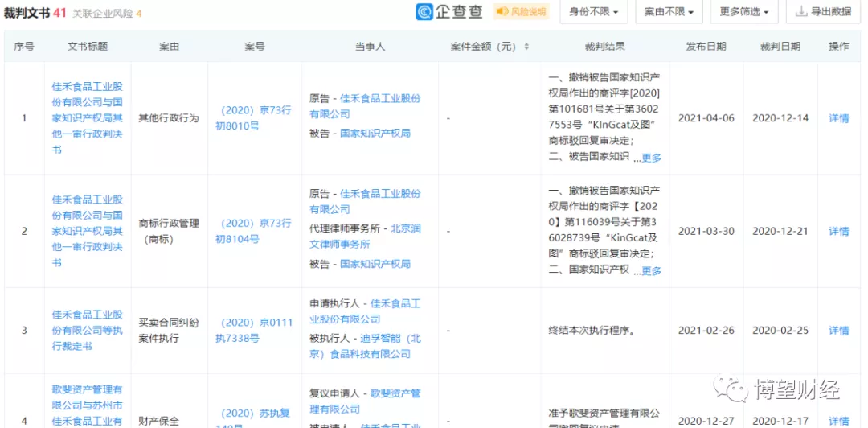Click 裁判日期 column header
Screen dimensions: 868x428
coord(780,47)
